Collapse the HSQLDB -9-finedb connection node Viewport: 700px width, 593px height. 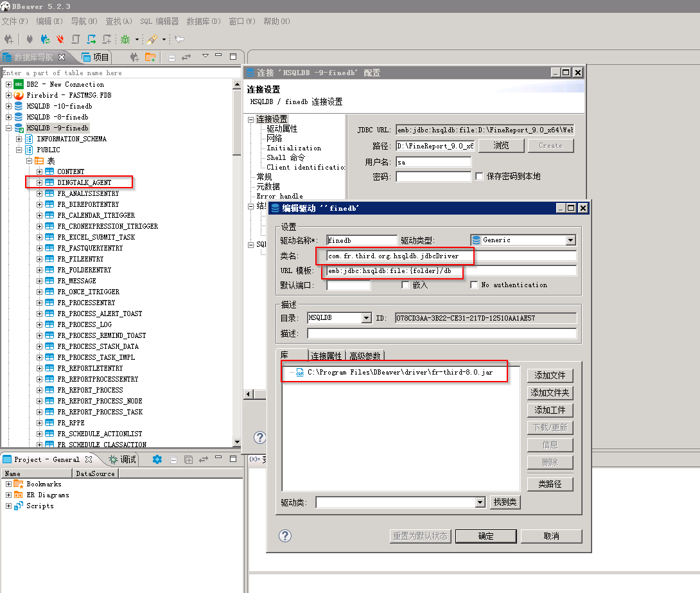tap(8, 128)
